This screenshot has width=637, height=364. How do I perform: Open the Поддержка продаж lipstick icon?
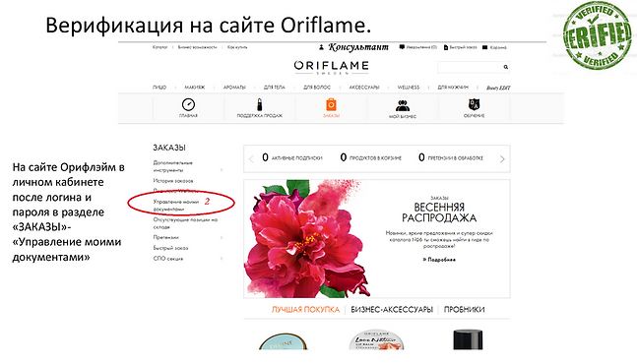tap(259, 104)
